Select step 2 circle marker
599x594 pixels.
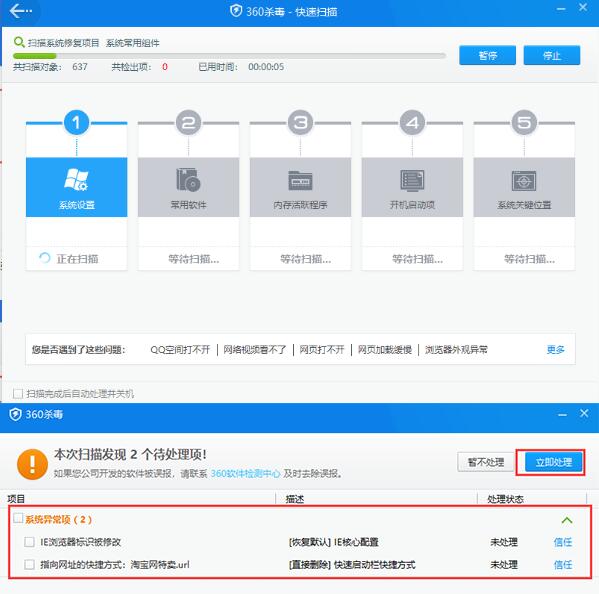[x=188, y=123]
